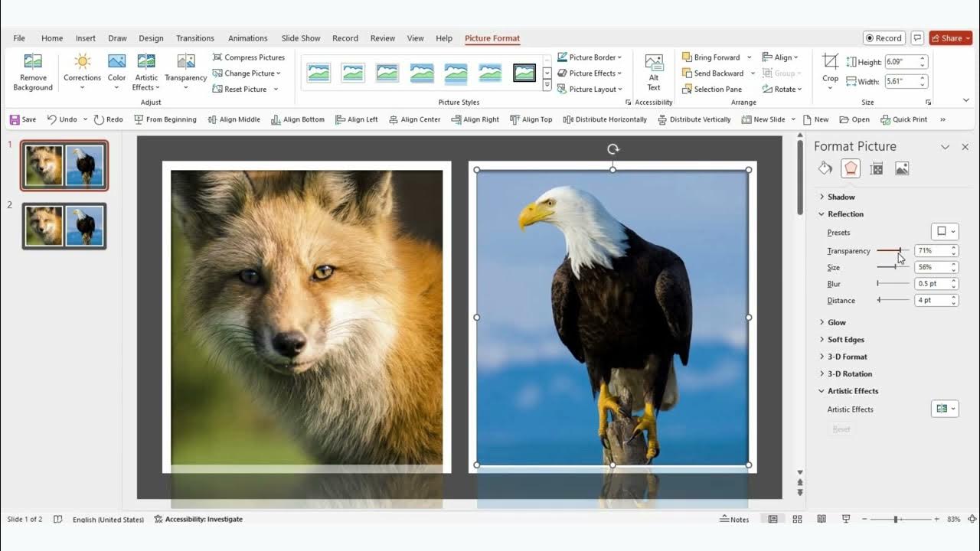Screen dimensions: 980x551
Task: Click Distribute Horizontally
Action: click(605, 119)
